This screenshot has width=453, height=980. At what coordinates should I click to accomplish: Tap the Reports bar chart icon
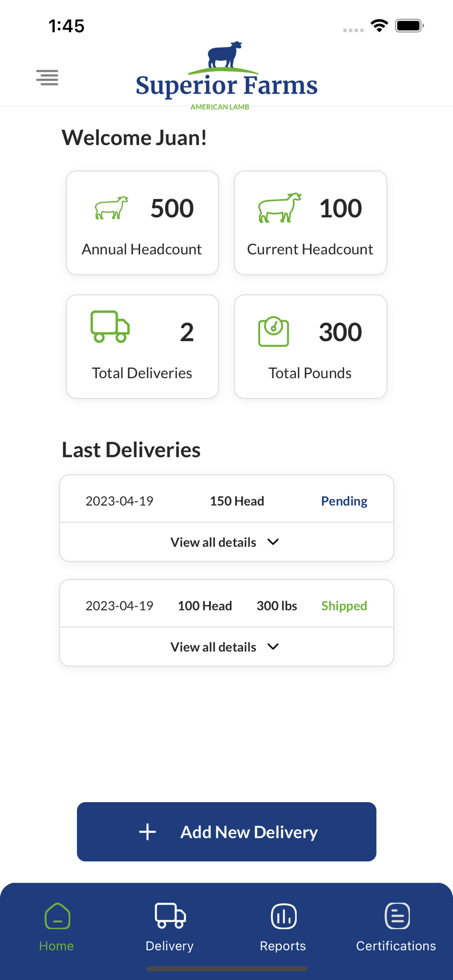point(283,916)
